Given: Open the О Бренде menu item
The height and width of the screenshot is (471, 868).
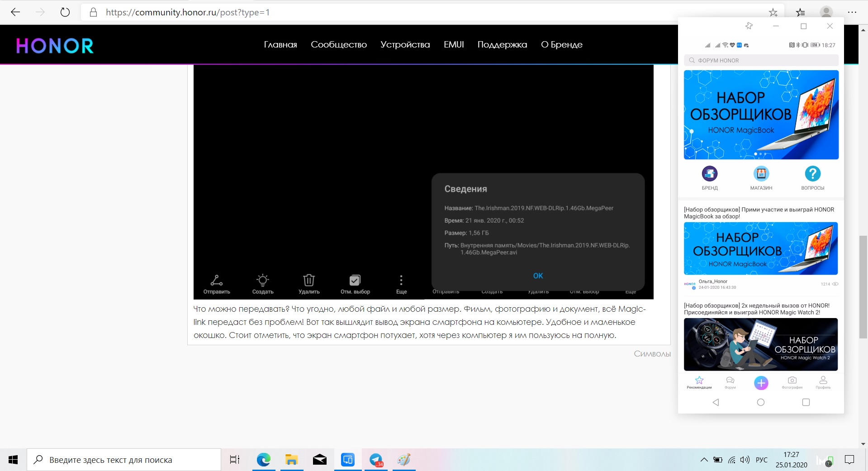Looking at the screenshot, I should tap(562, 44).
